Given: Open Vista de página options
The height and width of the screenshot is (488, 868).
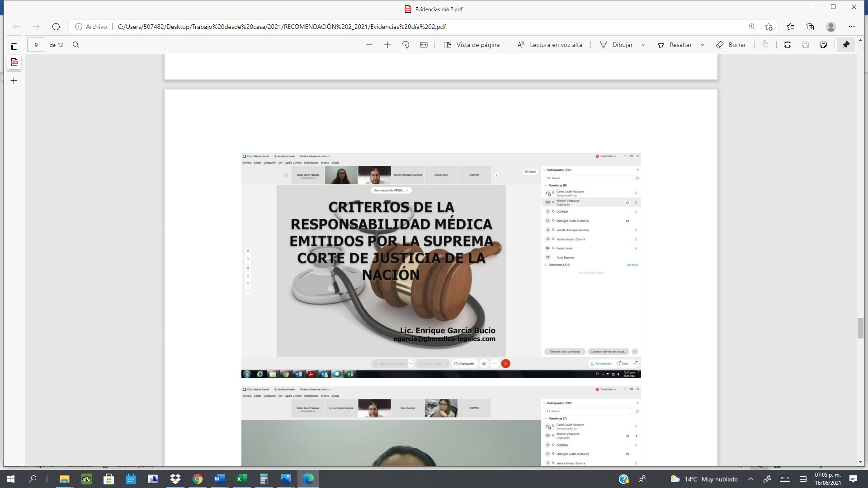Looking at the screenshot, I should click(x=472, y=45).
